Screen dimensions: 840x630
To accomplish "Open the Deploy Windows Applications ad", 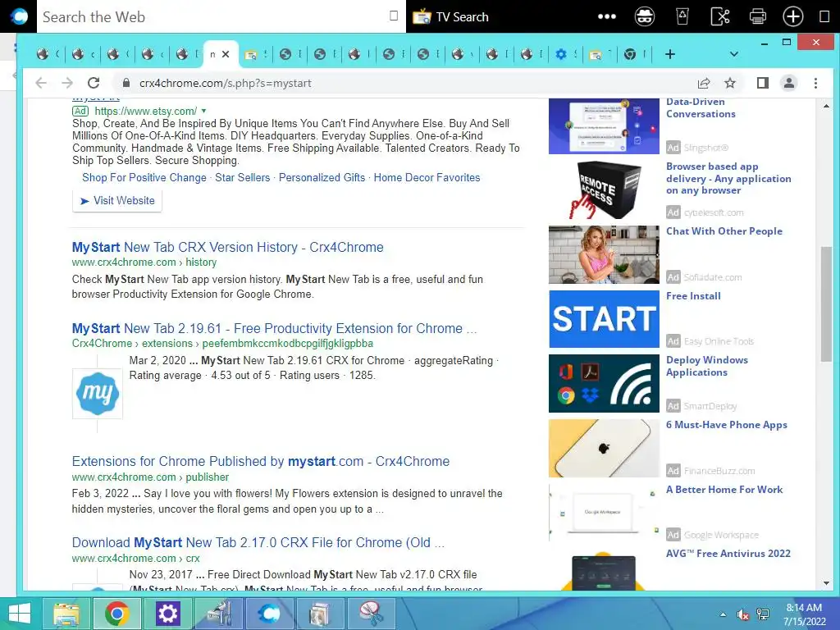I will [x=706, y=366].
